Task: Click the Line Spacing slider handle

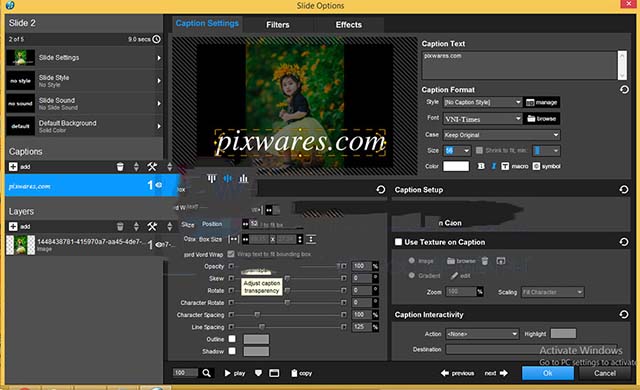Action: 262,327
